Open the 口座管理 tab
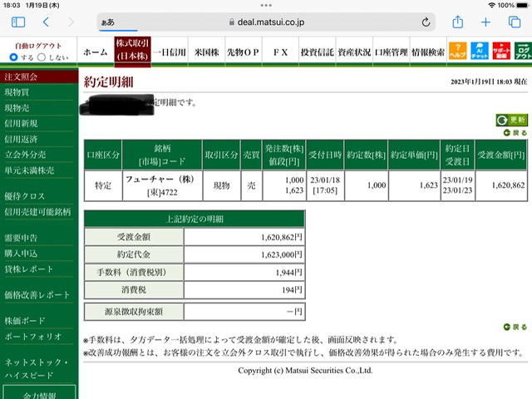Image resolution: width=532 pixels, height=399 pixels. point(392,52)
